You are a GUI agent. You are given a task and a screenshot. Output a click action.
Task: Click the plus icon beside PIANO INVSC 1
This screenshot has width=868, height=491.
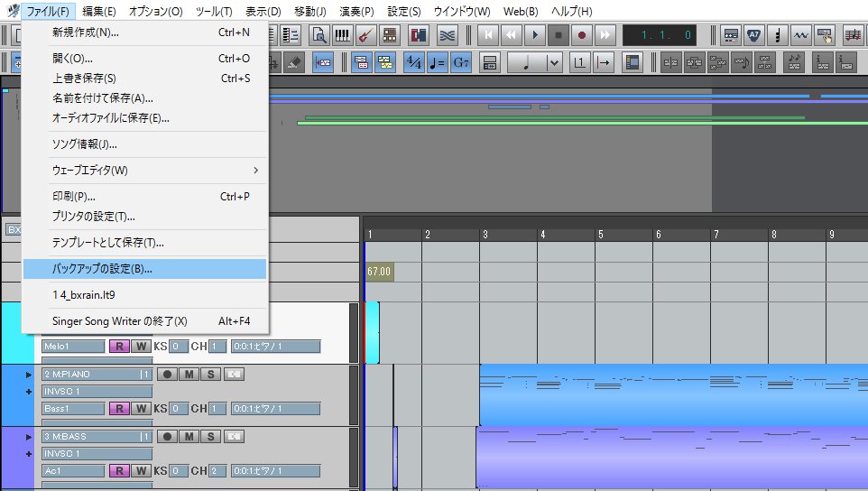29,392
